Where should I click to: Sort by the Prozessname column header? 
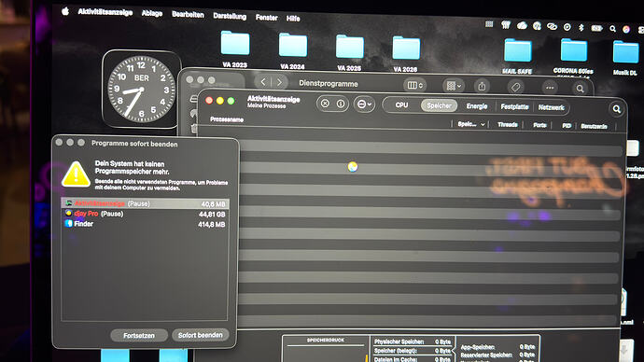tap(227, 119)
